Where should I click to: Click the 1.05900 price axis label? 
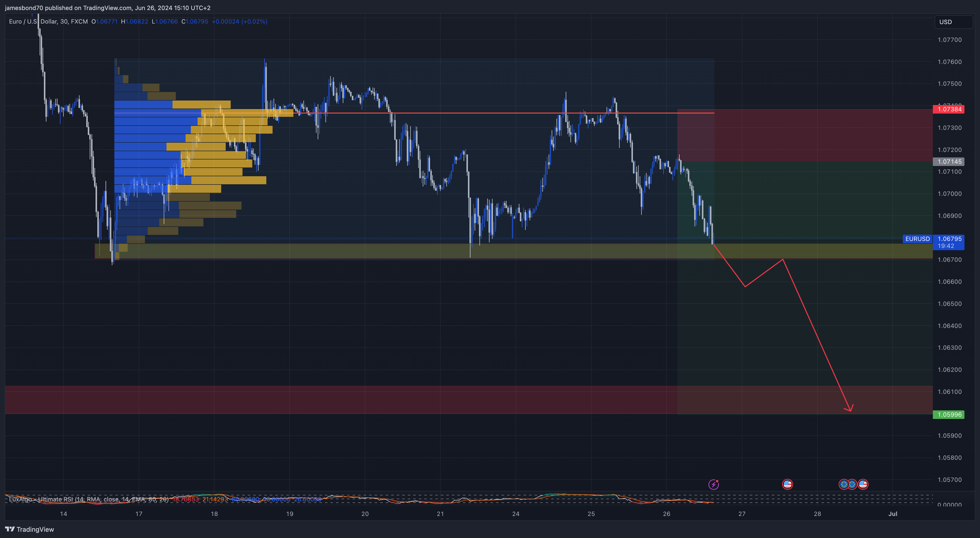949,436
